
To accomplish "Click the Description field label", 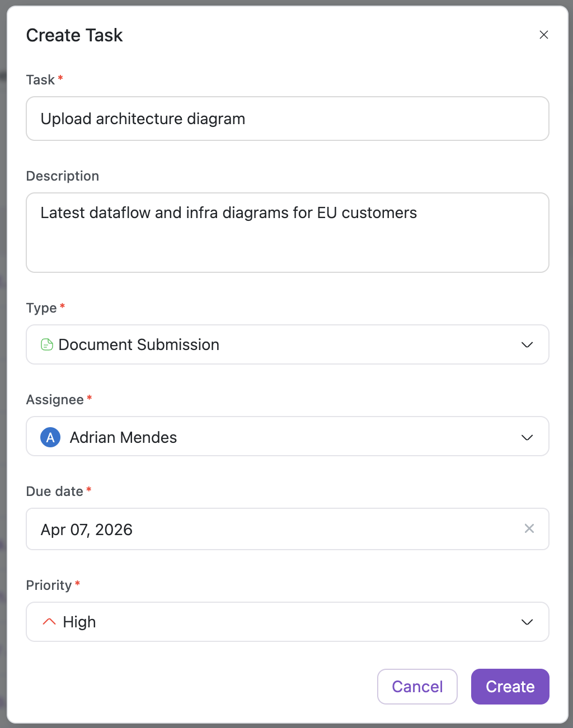I will (63, 176).
